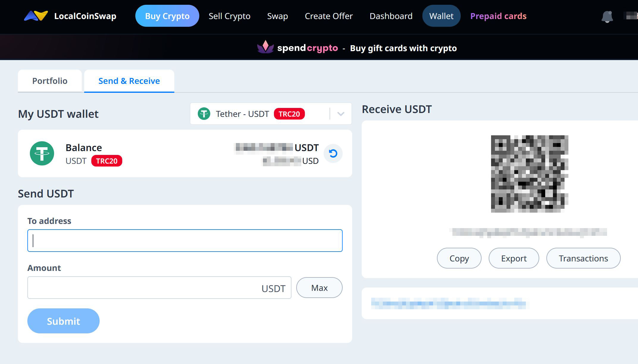Click the red TRC20 badge in the currency selector
Screen dimensions: 638x364
[289, 114]
